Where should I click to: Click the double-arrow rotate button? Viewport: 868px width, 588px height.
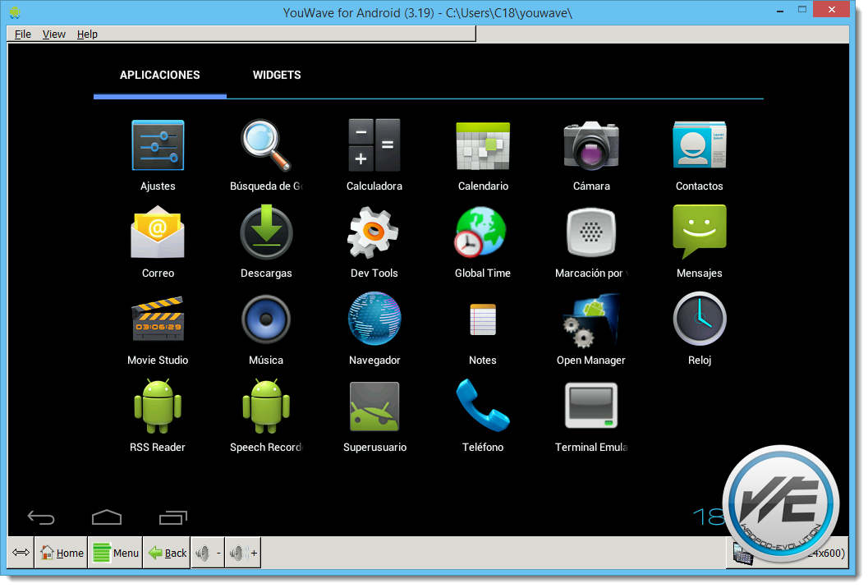[21, 552]
